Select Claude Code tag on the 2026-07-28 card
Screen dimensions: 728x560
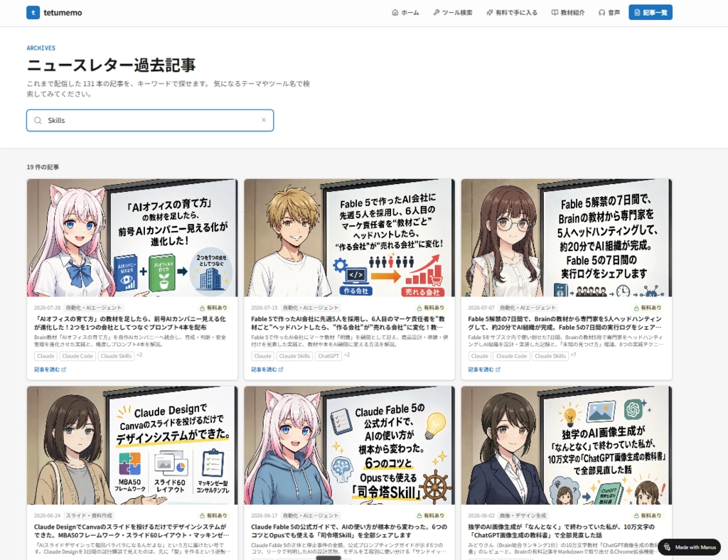click(x=77, y=356)
